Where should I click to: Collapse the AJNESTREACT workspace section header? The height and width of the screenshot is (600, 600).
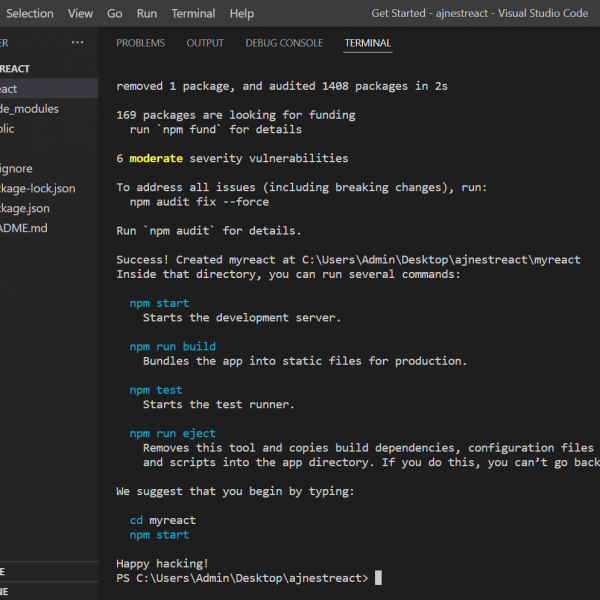(x=15, y=69)
